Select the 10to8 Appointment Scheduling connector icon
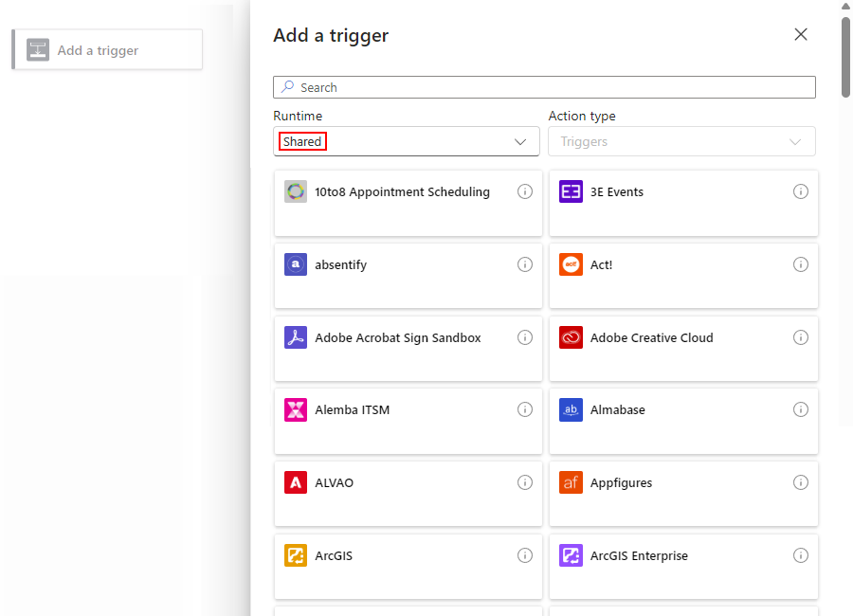 tap(295, 191)
